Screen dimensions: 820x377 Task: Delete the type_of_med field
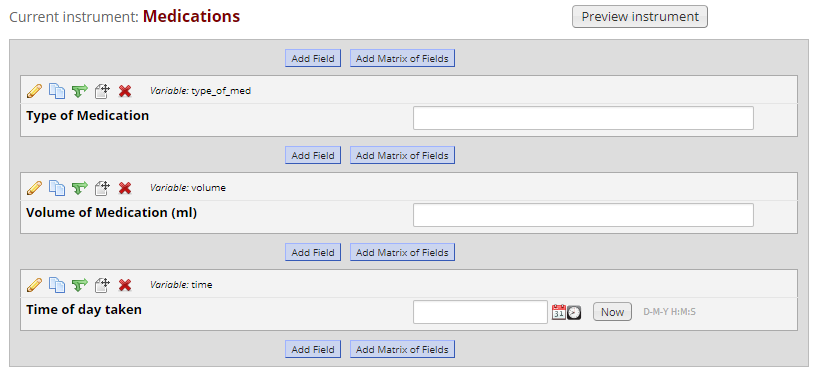(124, 91)
